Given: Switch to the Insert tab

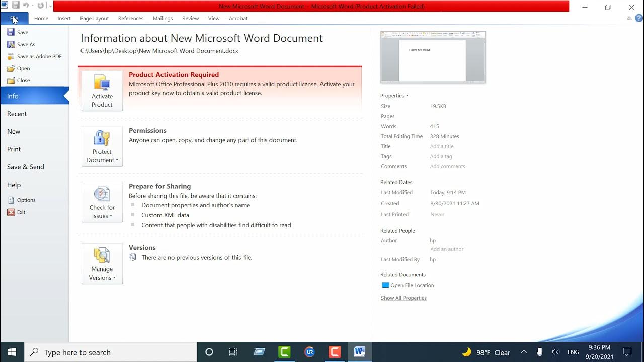Looking at the screenshot, I should (64, 18).
